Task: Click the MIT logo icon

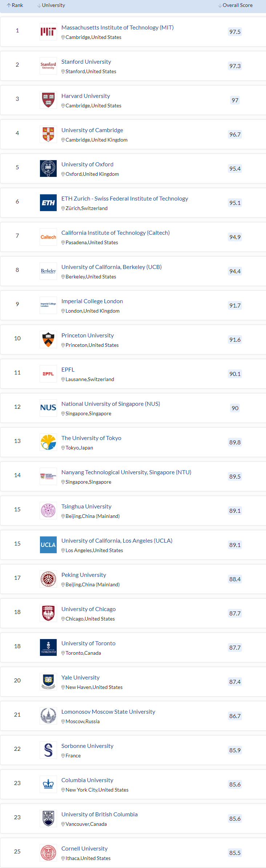Action: point(48,32)
